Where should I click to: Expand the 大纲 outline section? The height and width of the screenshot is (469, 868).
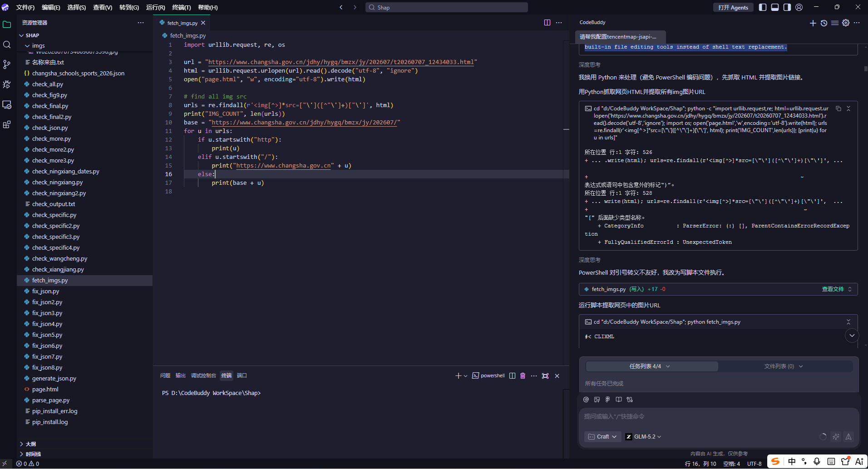[x=31, y=444]
